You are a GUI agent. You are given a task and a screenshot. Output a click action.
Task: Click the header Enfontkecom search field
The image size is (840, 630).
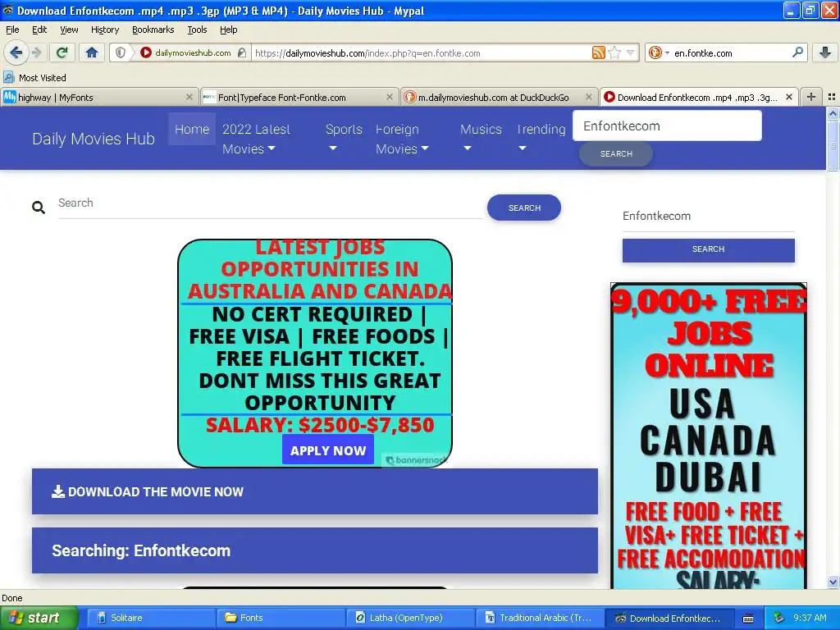click(x=667, y=126)
